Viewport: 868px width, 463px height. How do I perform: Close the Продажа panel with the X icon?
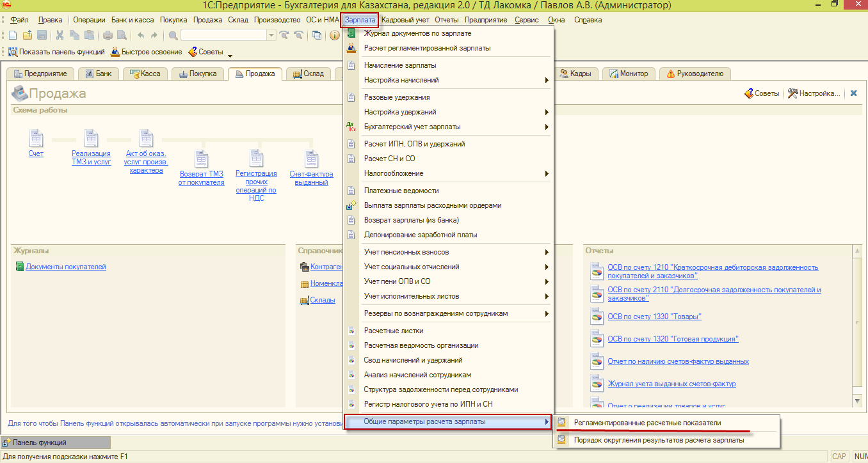tap(853, 93)
